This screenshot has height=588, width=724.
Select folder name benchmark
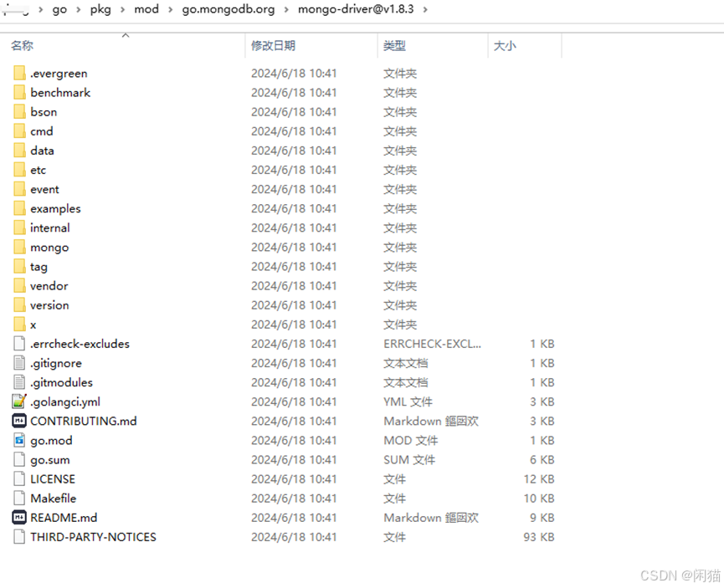coord(60,93)
